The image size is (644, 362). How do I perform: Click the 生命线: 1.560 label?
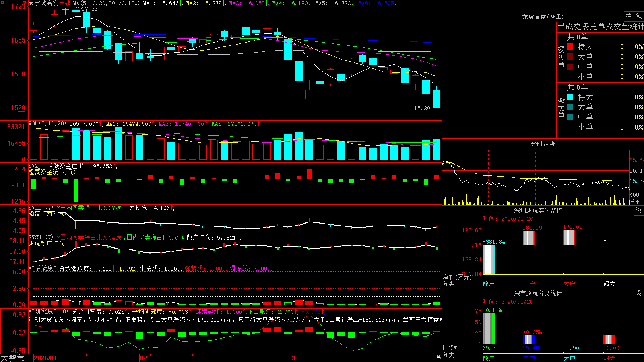coord(160,269)
